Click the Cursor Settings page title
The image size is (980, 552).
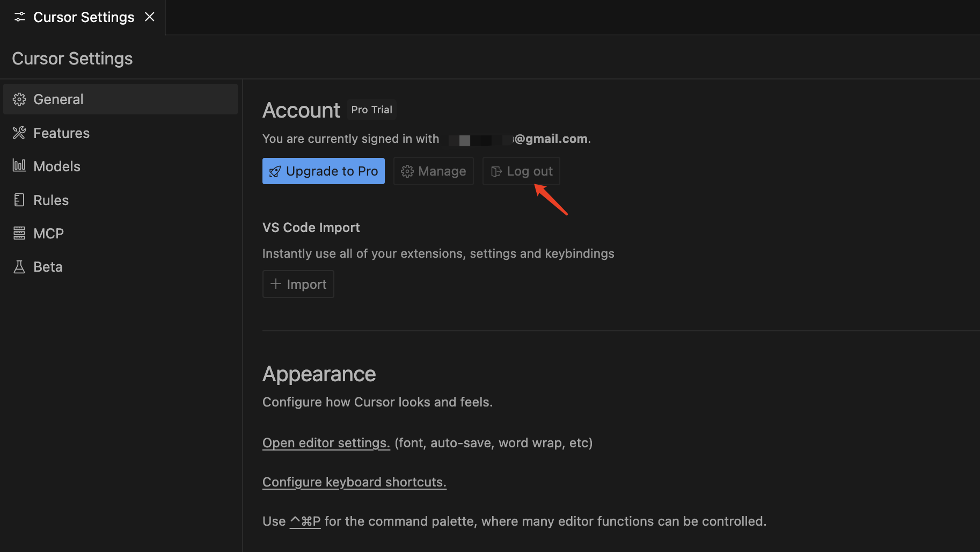tap(72, 59)
